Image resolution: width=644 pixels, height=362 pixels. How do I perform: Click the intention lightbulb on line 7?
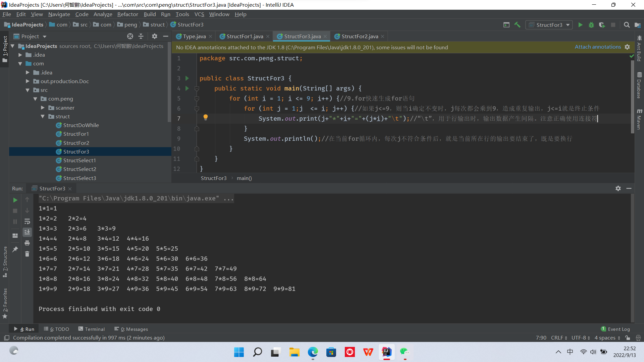click(x=206, y=117)
